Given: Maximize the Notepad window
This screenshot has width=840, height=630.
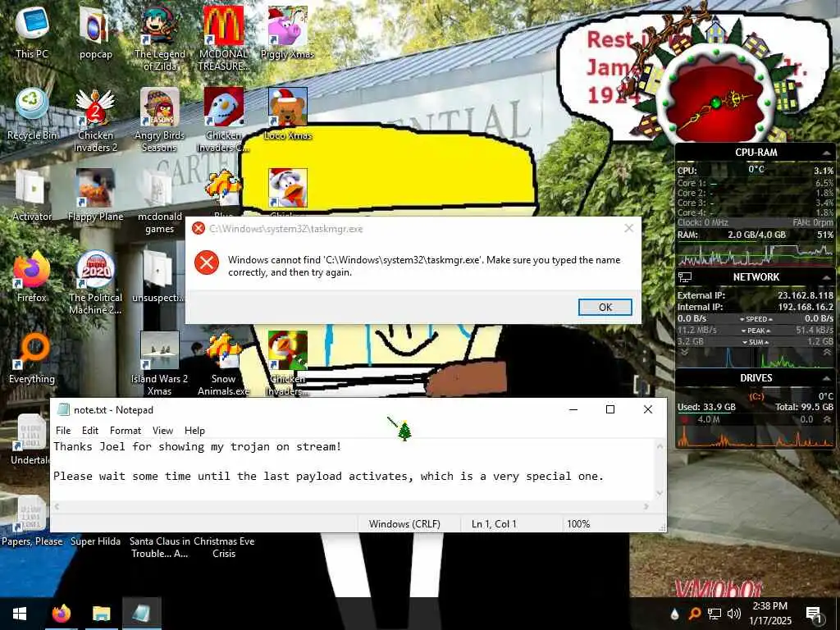Looking at the screenshot, I should click(610, 410).
